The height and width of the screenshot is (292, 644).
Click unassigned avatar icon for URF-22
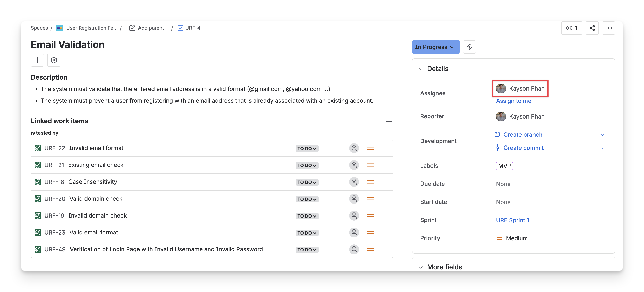pos(354,148)
